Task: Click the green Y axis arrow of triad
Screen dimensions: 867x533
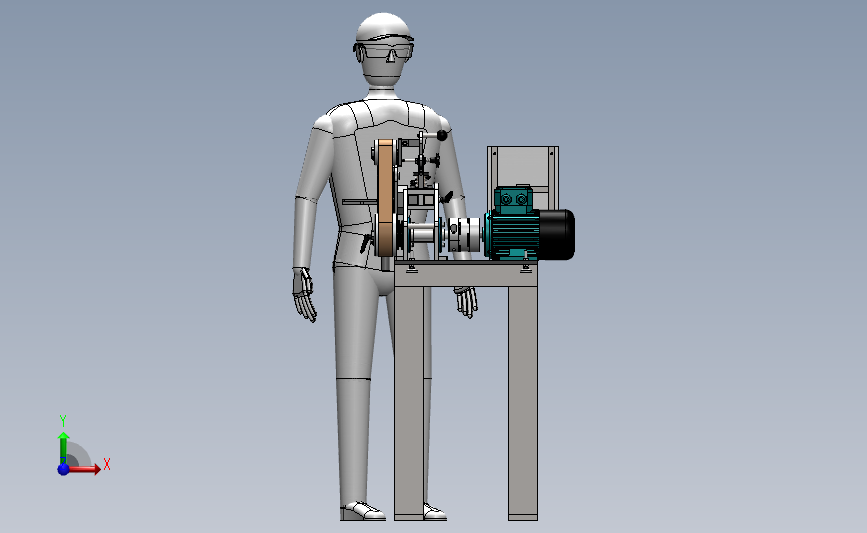Action: pos(64,448)
